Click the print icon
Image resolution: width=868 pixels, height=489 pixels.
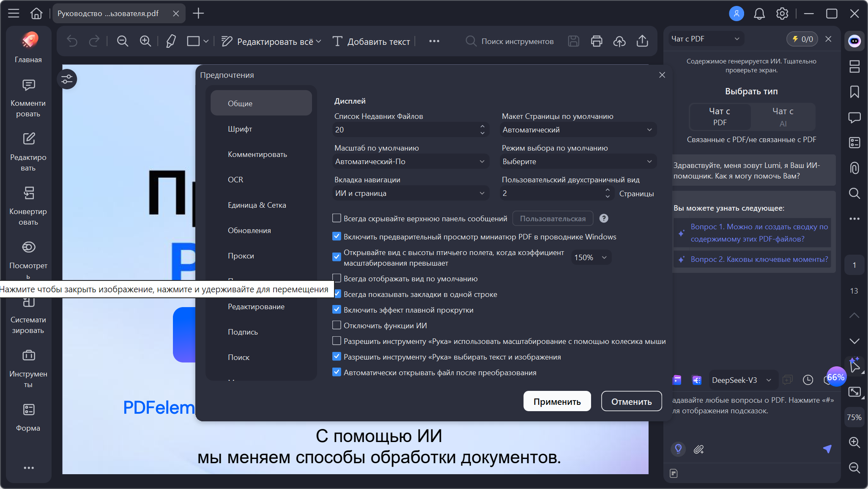click(x=596, y=41)
